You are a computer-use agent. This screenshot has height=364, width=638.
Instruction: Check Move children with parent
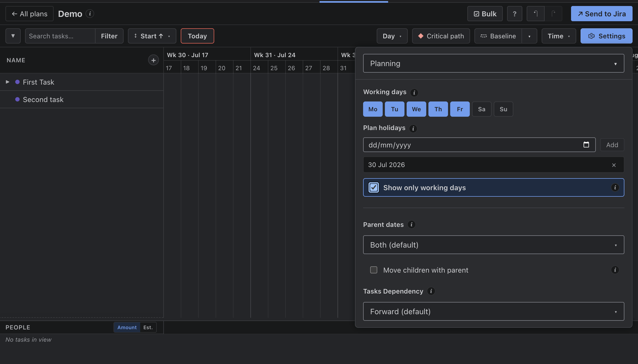[x=374, y=270]
